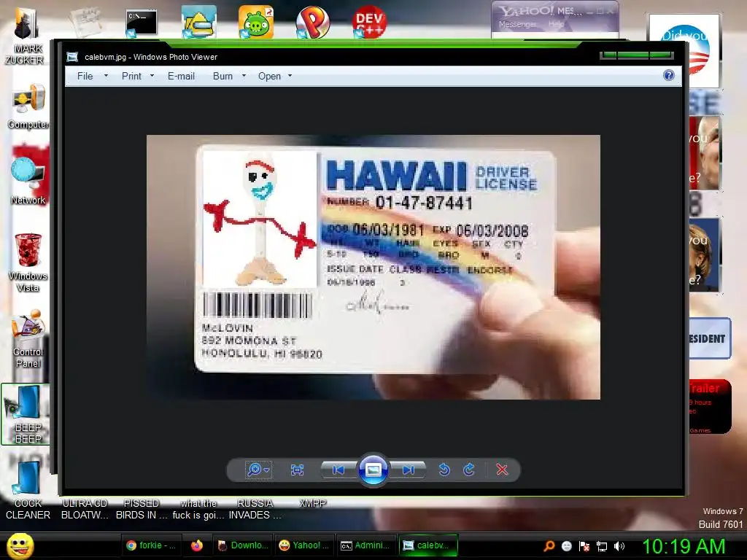The height and width of the screenshot is (560, 747).
Task: Click the Fit to window (actual size) icon
Action: click(297, 470)
